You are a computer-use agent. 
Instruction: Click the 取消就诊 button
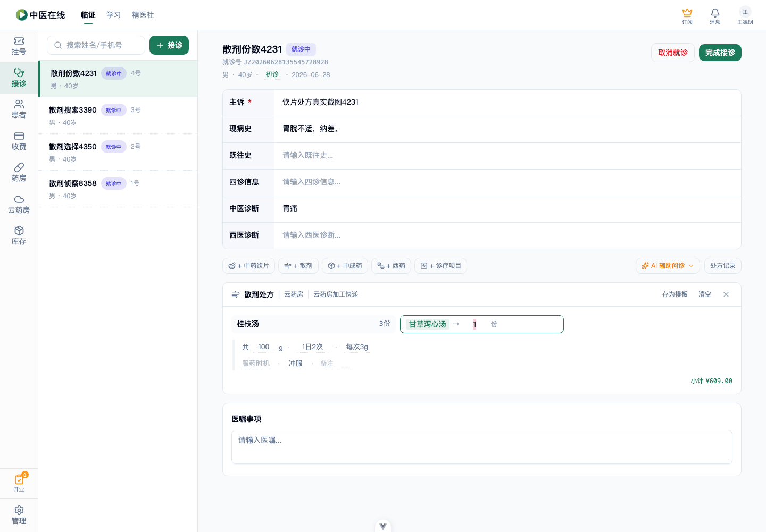(x=673, y=53)
